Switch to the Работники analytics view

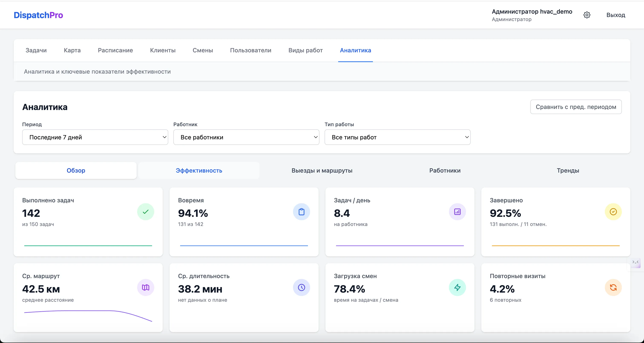445,171
